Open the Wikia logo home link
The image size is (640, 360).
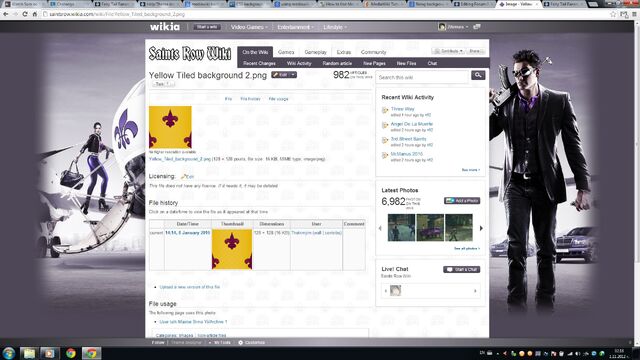tap(164, 27)
